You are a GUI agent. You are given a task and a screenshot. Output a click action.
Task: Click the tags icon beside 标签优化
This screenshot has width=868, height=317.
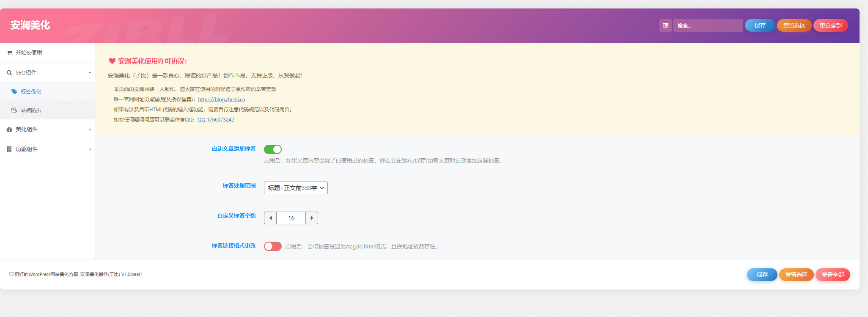[x=14, y=91]
